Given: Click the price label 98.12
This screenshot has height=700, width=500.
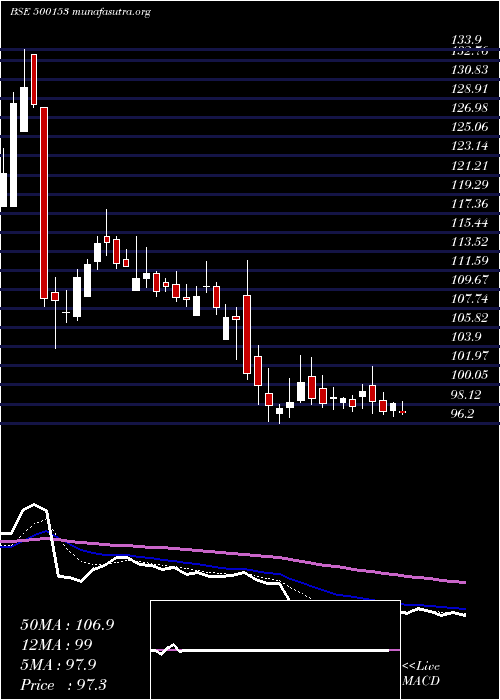Looking at the screenshot, I should pyautogui.click(x=468, y=395).
